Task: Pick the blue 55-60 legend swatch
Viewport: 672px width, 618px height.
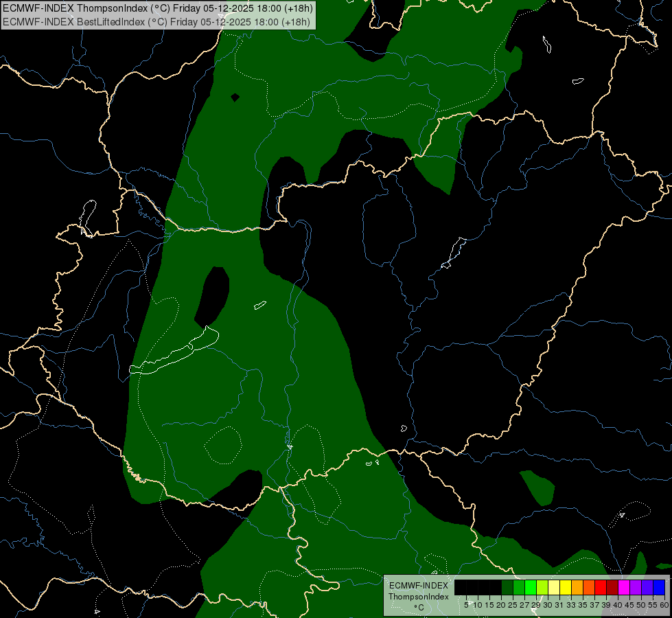Action: click(659, 587)
